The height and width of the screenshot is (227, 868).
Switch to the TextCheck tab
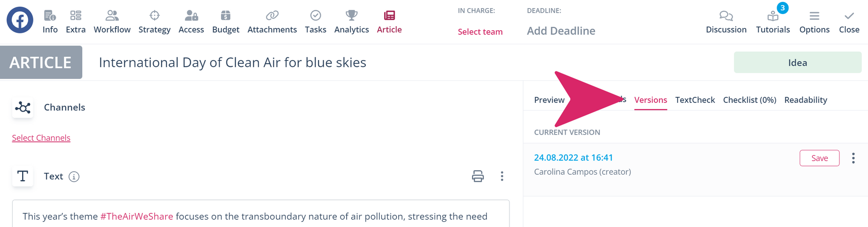[695, 100]
